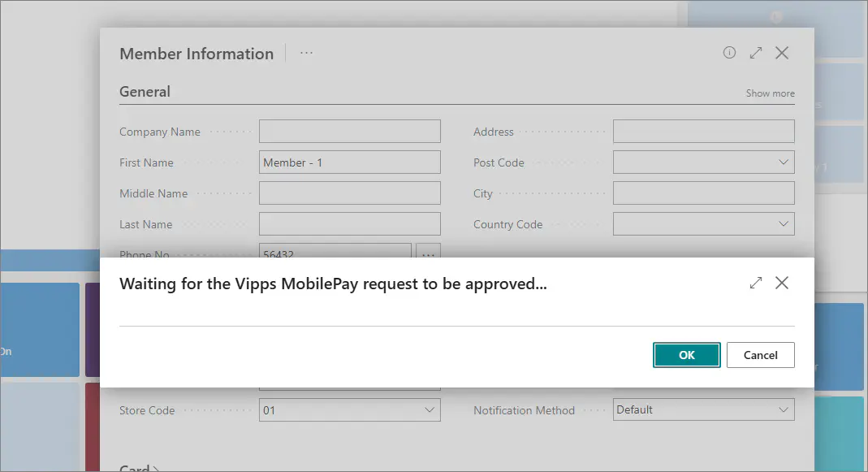Click the Country Code field label

[x=507, y=224]
